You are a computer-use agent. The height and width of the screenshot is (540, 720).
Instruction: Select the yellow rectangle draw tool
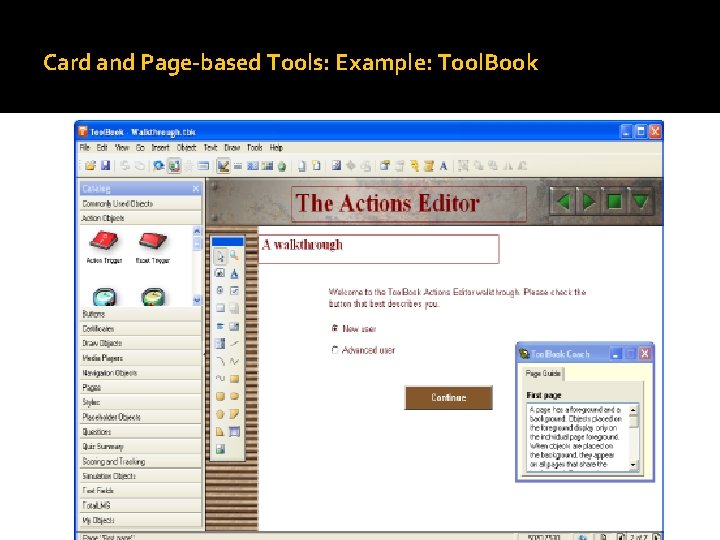point(234,379)
